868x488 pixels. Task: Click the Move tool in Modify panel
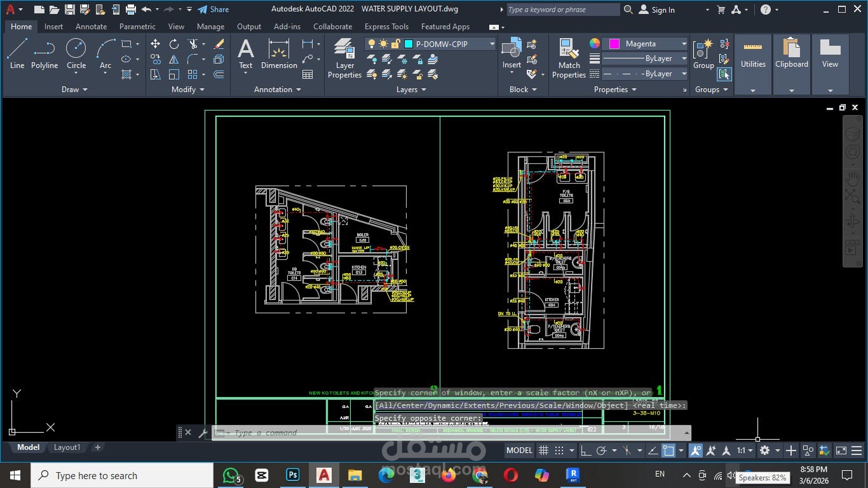pyautogui.click(x=156, y=44)
